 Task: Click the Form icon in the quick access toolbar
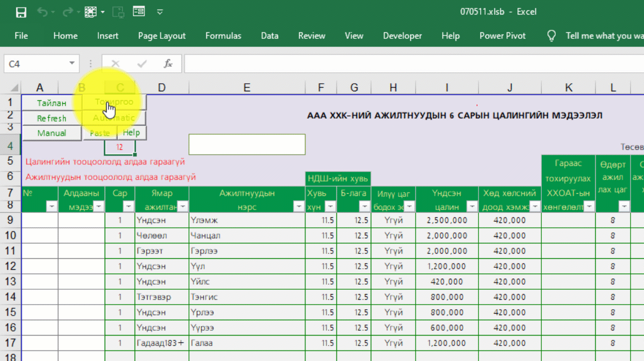coord(139,11)
